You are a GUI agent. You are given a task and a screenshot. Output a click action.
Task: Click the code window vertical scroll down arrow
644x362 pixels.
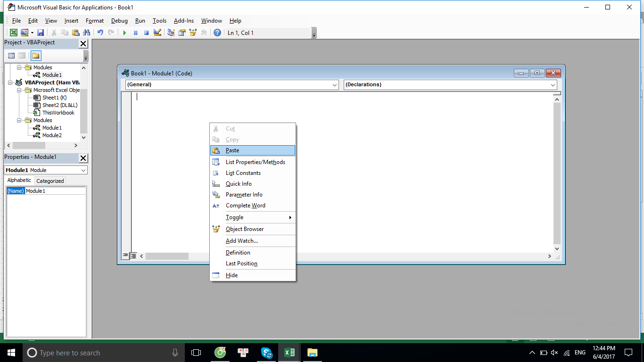(557, 248)
